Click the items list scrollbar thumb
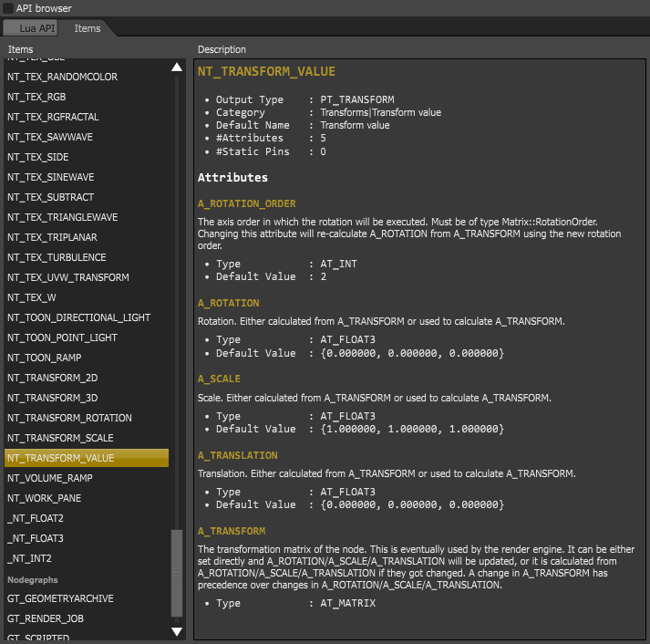 [x=177, y=573]
